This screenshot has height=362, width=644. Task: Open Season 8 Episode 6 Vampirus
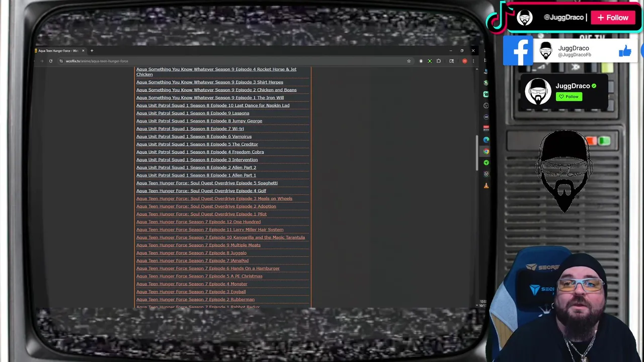[x=194, y=136]
